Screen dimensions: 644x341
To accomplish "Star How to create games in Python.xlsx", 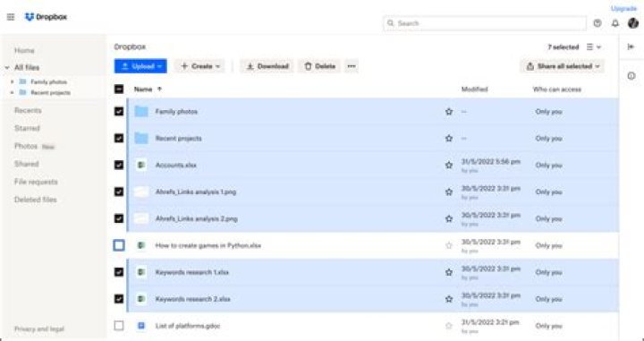I will coord(448,246).
